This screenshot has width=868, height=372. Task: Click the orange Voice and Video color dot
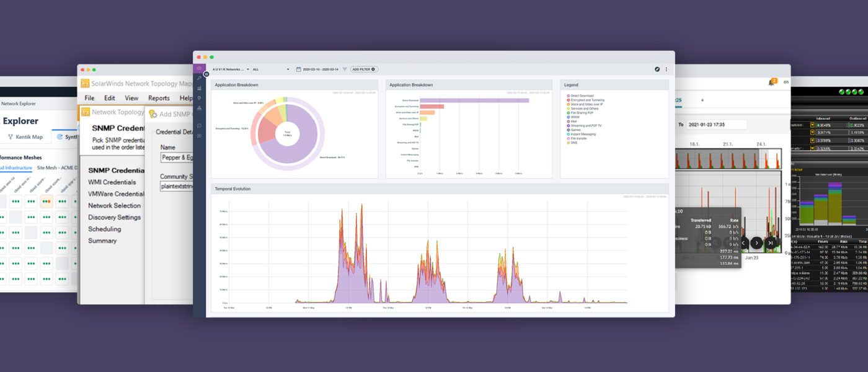click(568, 104)
